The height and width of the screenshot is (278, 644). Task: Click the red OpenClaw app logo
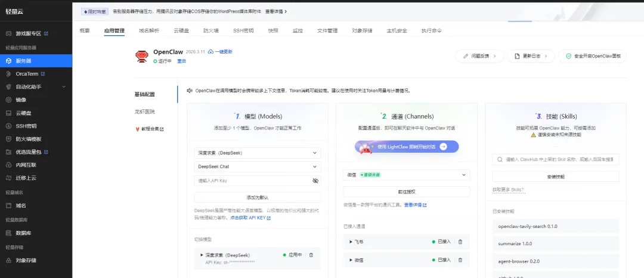[x=142, y=56]
